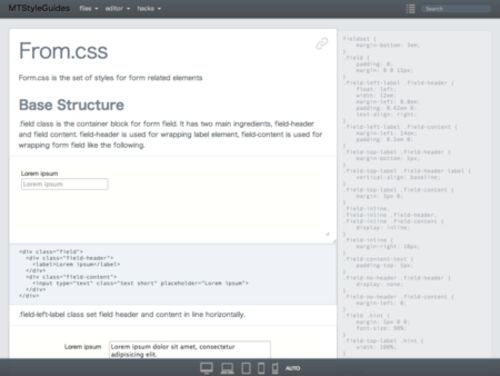Image resolution: width=500 pixels, height=376 pixels.
Task: Select large phone preview size icon
Action: (x=262, y=368)
